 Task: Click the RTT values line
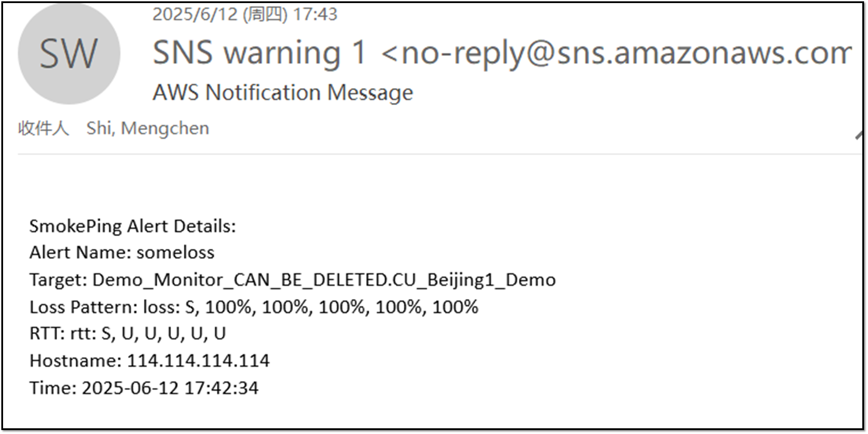coord(128,334)
